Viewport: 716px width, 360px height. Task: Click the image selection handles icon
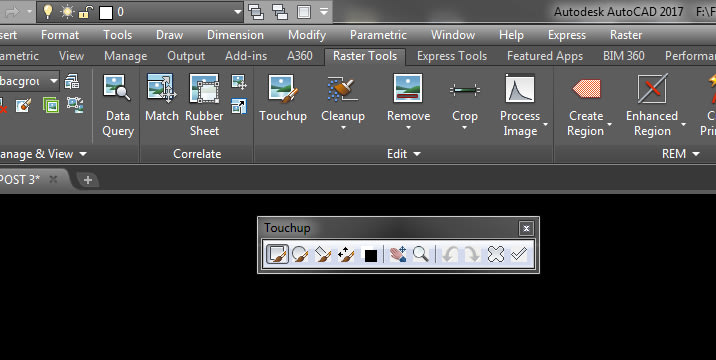[x=75, y=105]
